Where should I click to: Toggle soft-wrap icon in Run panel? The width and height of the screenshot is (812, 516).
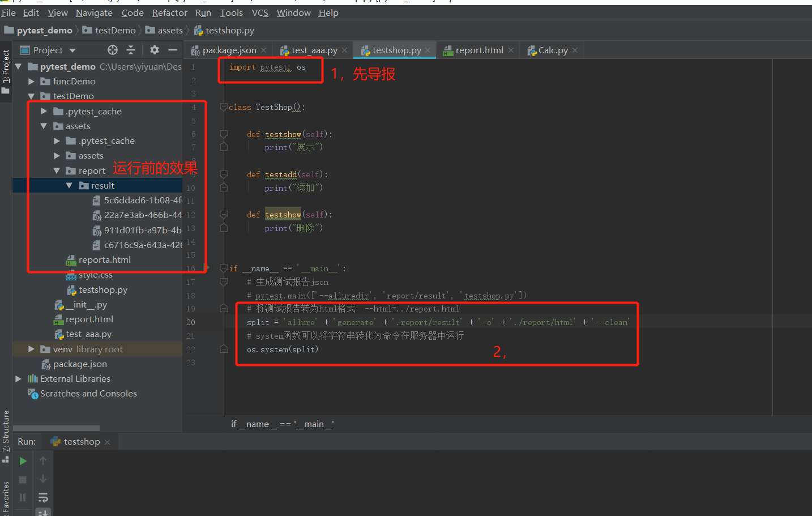(43, 497)
